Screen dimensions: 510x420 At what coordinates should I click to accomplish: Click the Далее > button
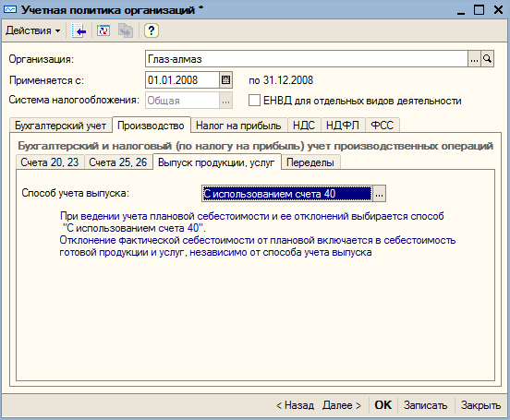tap(342, 405)
